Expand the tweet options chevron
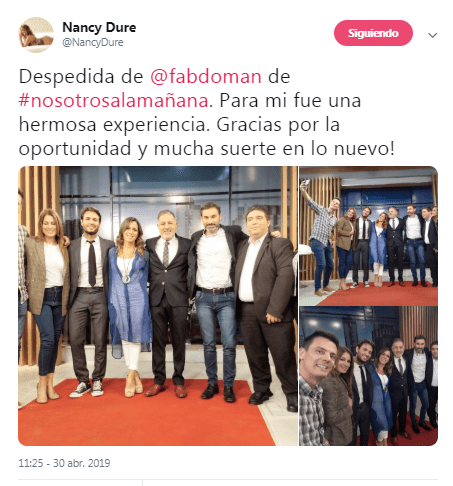 pos(432,35)
